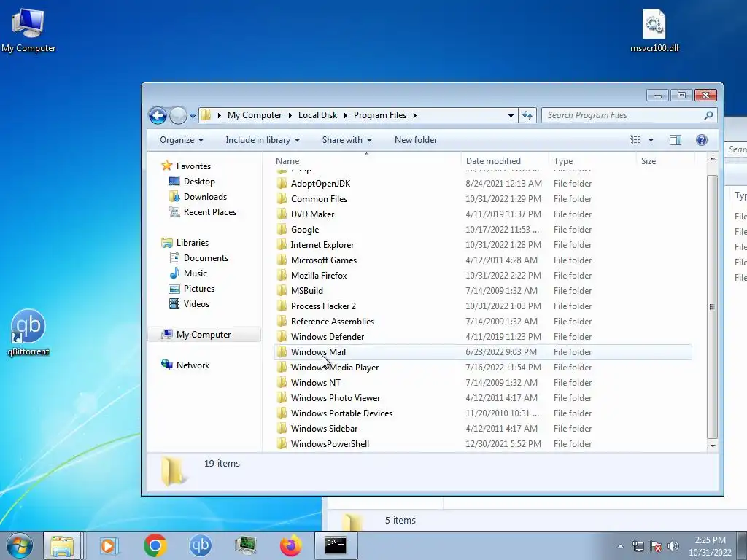Viewport: 747px width, 560px height.
Task: Switch to the command prompt taskbar button
Action: [336, 545]
